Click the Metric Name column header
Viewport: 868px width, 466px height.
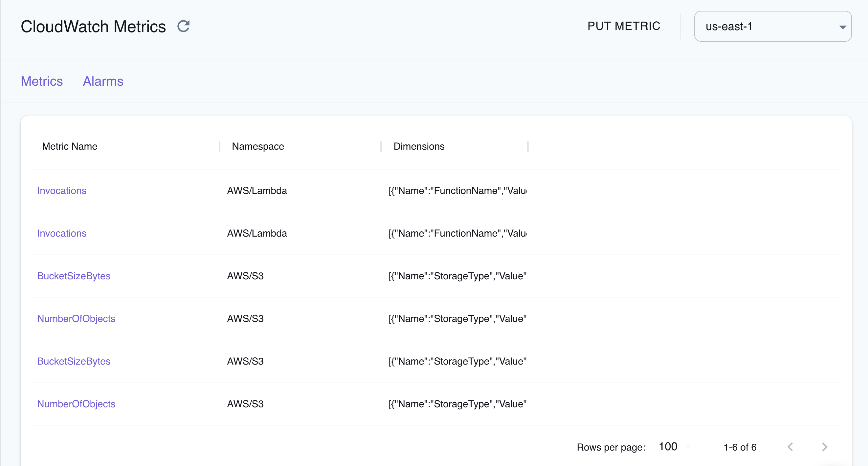click(69, 146)
